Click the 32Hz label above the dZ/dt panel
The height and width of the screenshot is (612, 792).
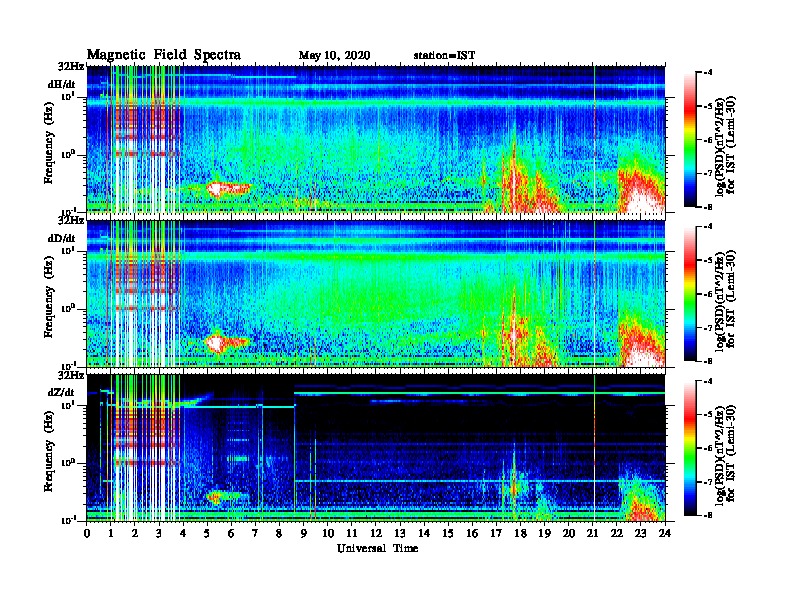pyautogui.click(x=71, y=375)
